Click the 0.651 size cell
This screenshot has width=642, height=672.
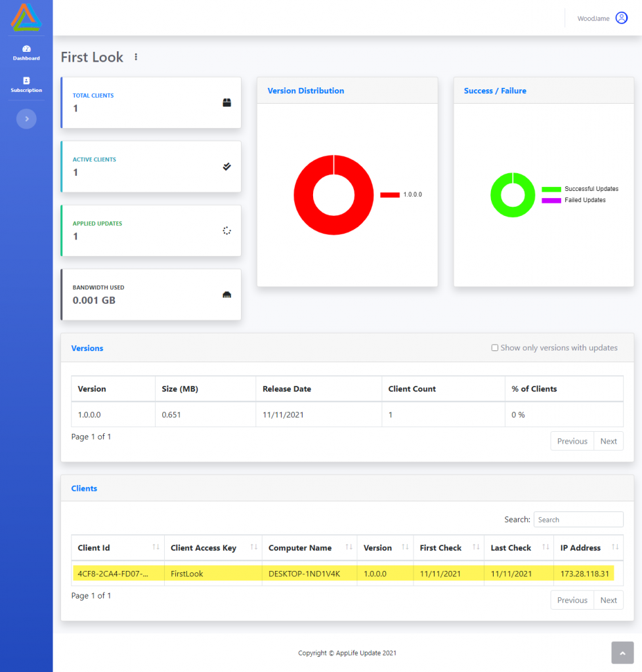[x=205, y=415]
